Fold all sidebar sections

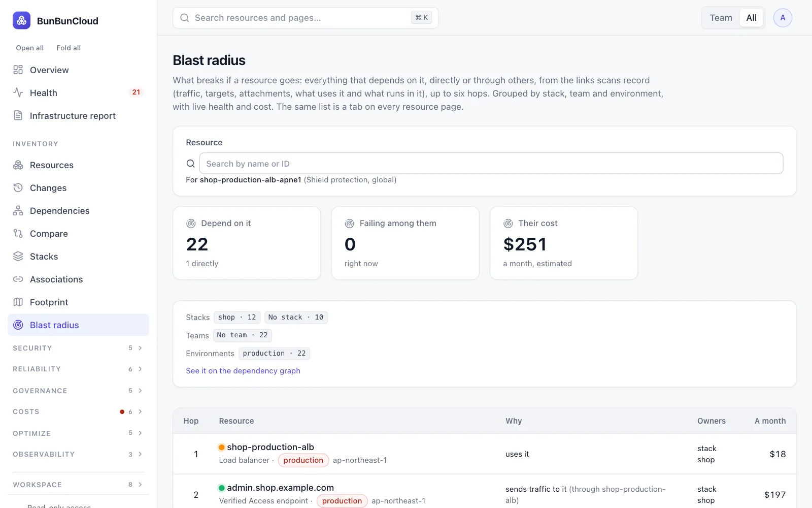pyautogui.click(x=69, y=48)
